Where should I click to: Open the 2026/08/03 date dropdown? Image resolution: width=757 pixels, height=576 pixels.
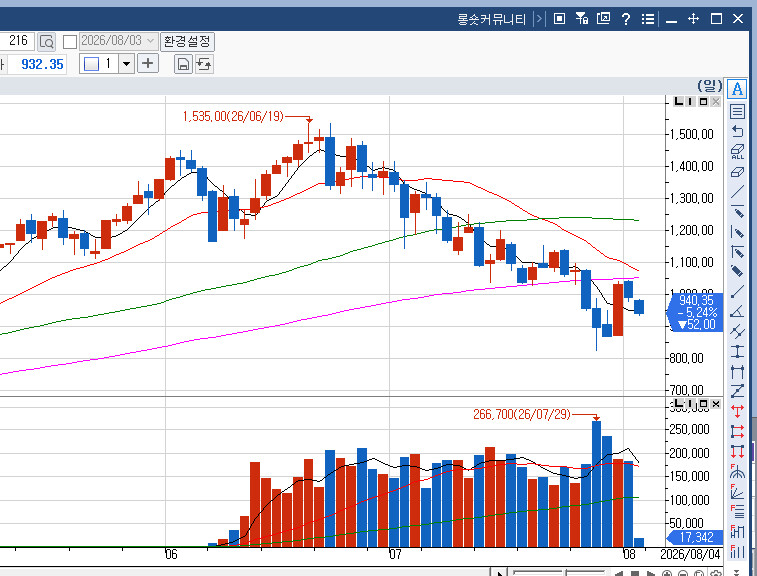coord(150,41)
